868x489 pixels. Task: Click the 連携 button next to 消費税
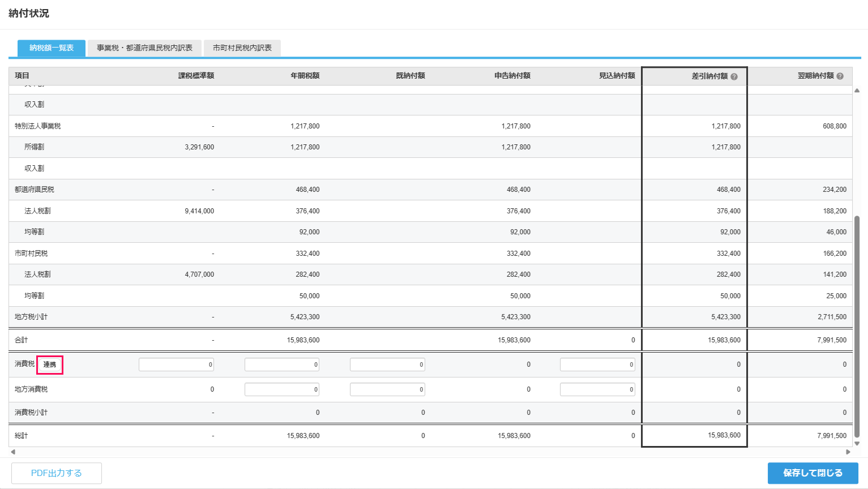50,364
